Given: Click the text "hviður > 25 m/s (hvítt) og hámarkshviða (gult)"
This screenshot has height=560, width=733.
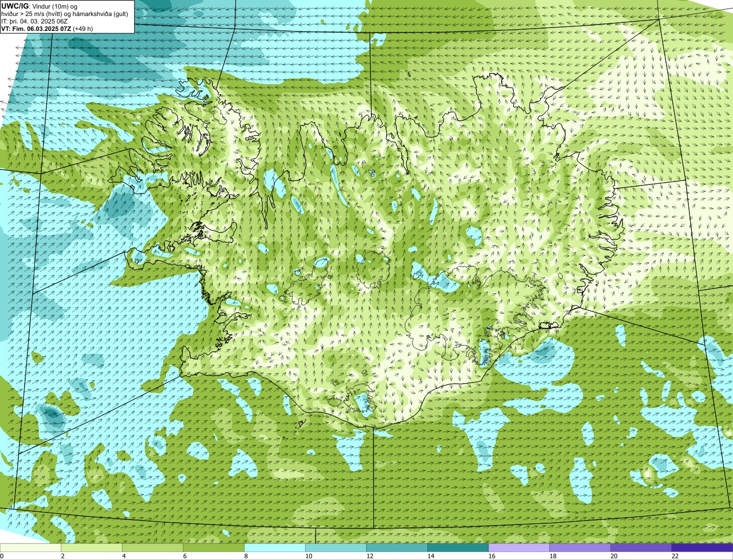Looking at the screenshot, I should pyautogui.click(x=65, y=13).
